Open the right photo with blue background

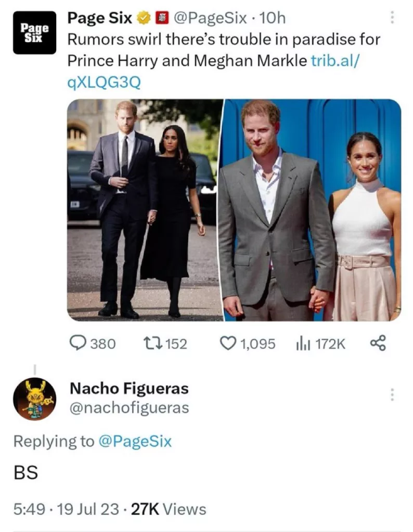point(312,210)
